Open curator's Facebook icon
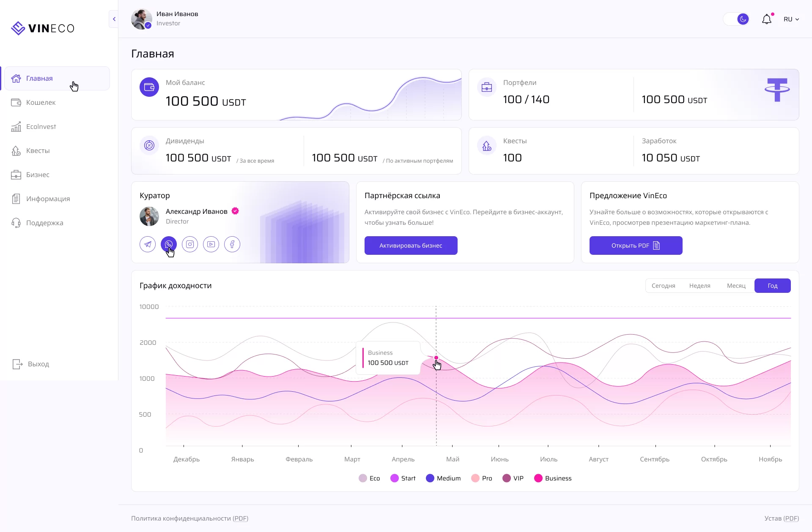Image resolution: width=812 pixels, height=532 pixels. pos(232,244)
